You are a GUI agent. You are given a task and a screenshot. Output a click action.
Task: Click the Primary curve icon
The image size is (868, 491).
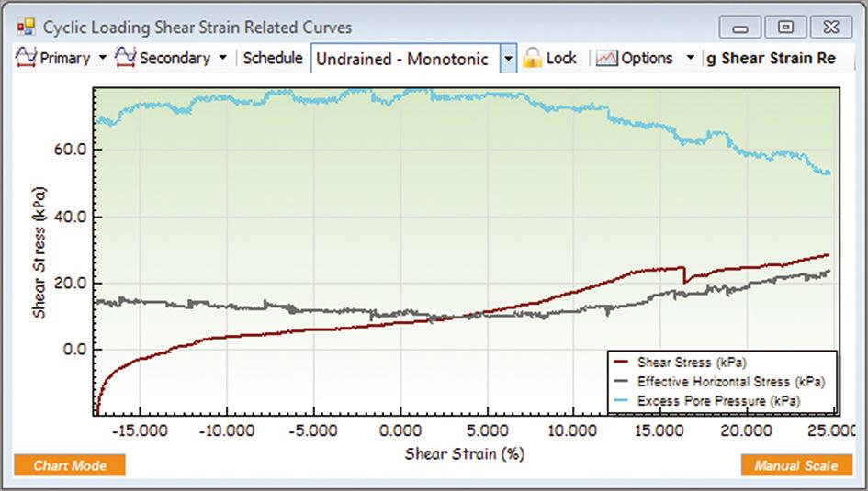27,58
